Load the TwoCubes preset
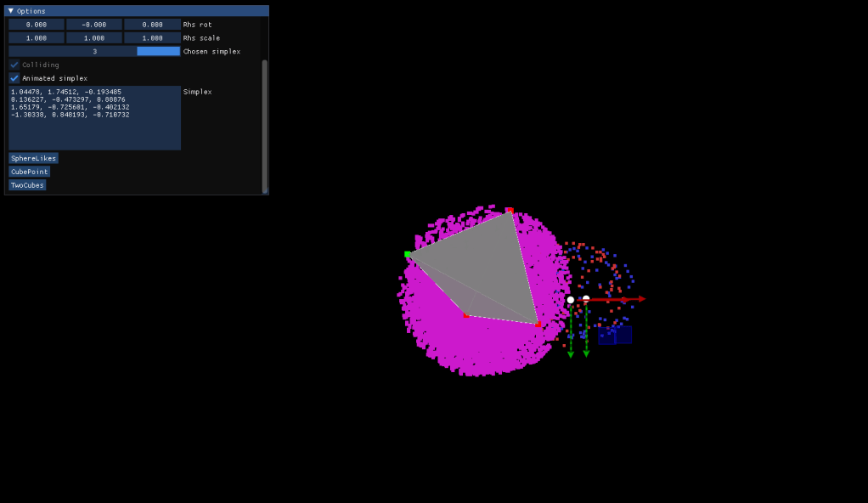The width and height of the screenshot is (868, 503). tap(27, 185)
